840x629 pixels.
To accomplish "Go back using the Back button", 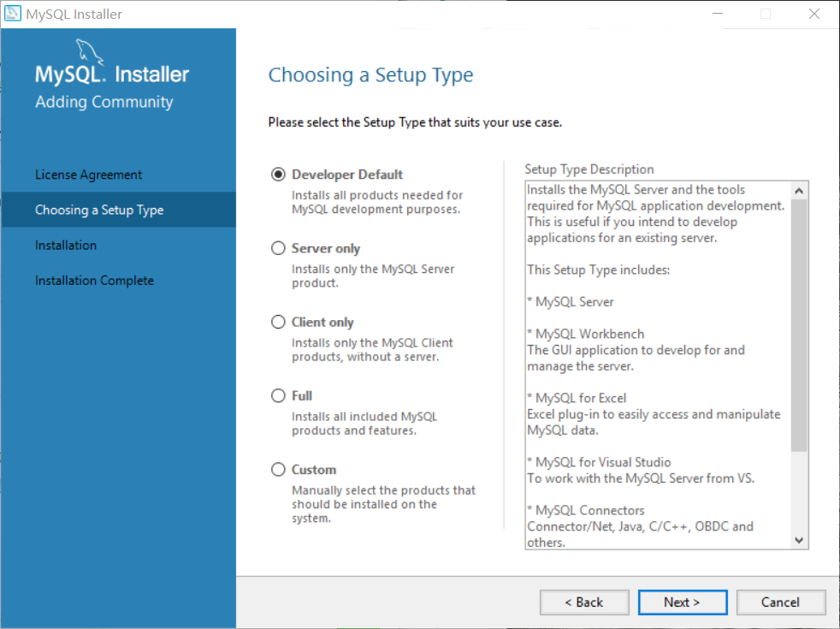I will (584, 602).
